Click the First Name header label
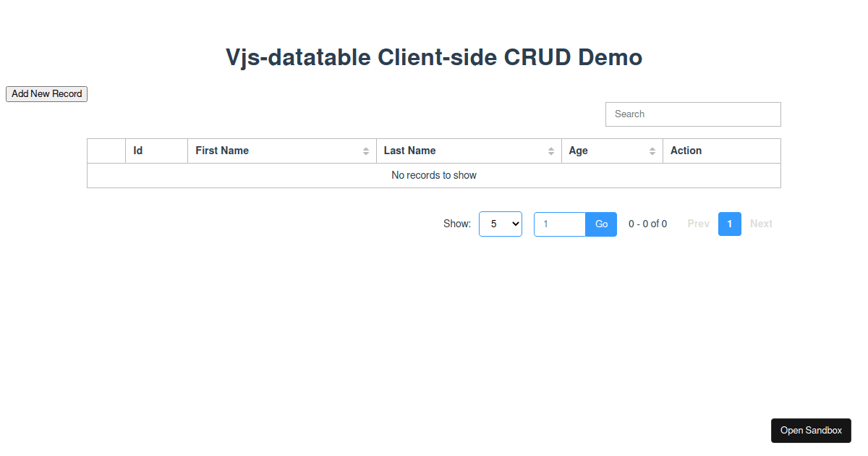The image size is (868, 456). (221, 151)
